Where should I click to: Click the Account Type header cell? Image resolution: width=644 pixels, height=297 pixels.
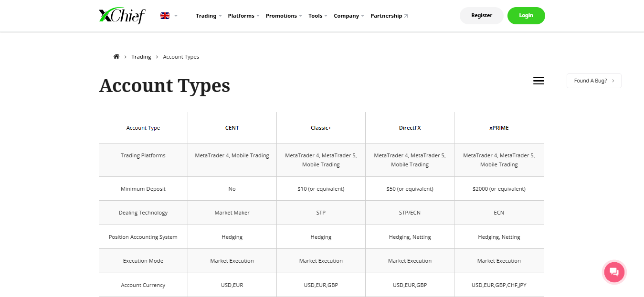(x=143, y=128)
